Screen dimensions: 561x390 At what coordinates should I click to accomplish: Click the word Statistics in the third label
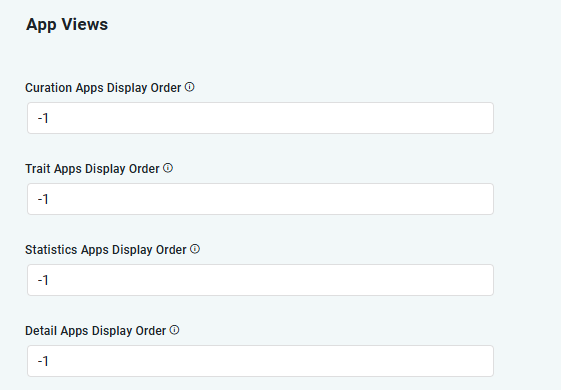pos(51,250)
